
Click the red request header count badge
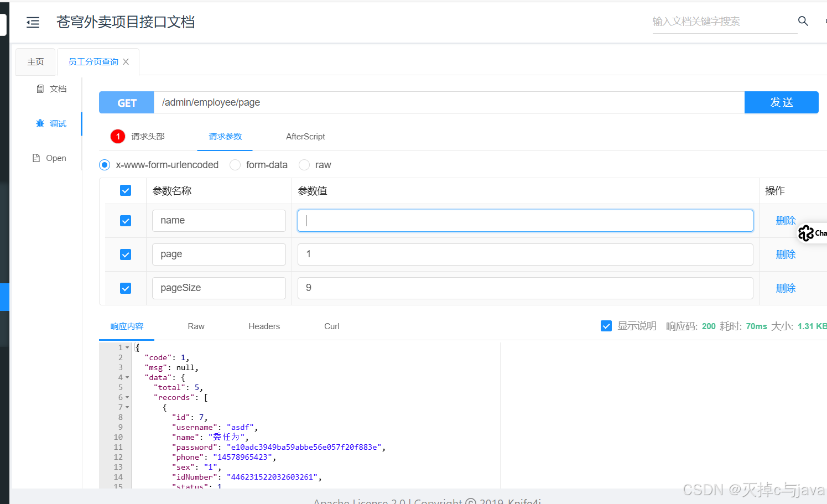pos(118,136)
